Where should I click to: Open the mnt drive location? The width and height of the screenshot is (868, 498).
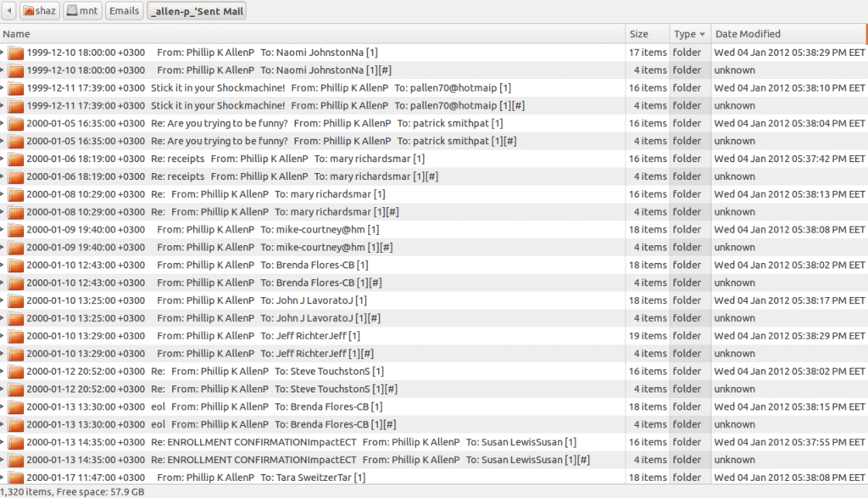[x=81, y=11]
